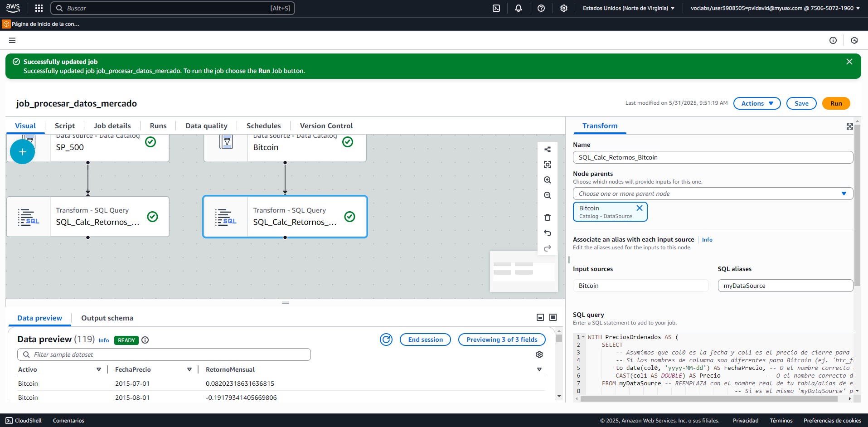Select the Transform panel tab
Viewport: 868px width, 427px height.
(600, 126)
